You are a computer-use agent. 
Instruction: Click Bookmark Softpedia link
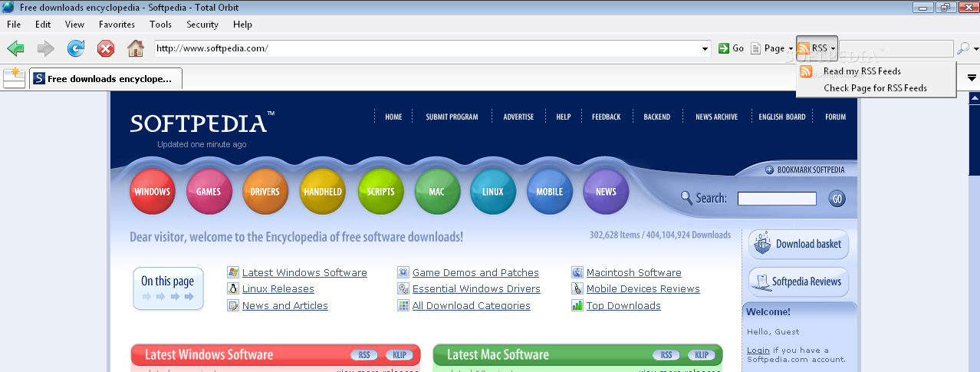pos(805,170)
